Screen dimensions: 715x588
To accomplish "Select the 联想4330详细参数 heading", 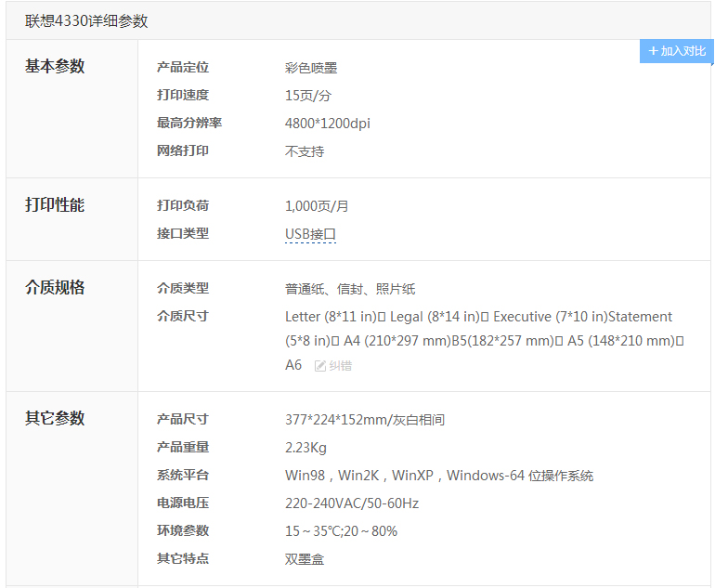I will [x=86, y=21].
